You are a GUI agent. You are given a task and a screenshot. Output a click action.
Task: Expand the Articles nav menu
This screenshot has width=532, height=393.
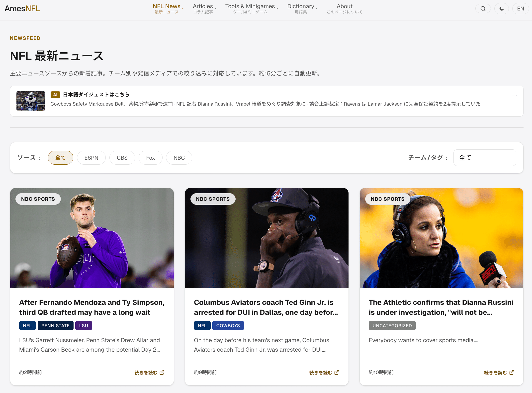point(203,8)
